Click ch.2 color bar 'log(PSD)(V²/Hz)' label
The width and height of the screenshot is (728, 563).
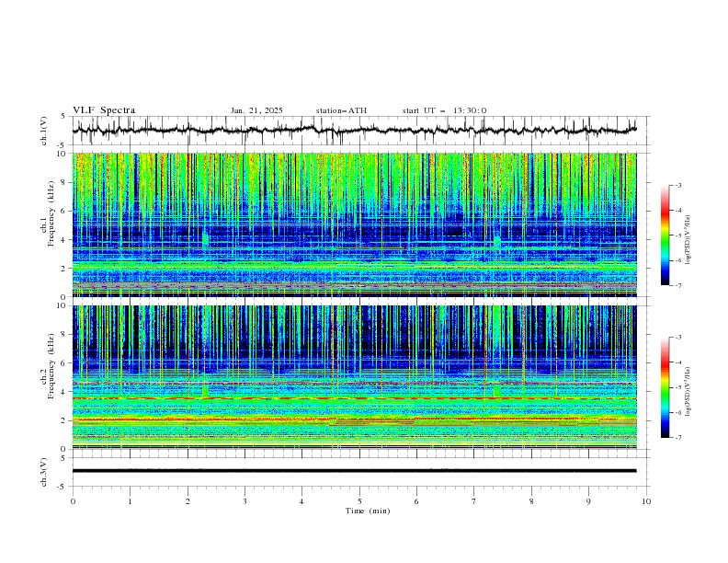click(x=688, y=392)
